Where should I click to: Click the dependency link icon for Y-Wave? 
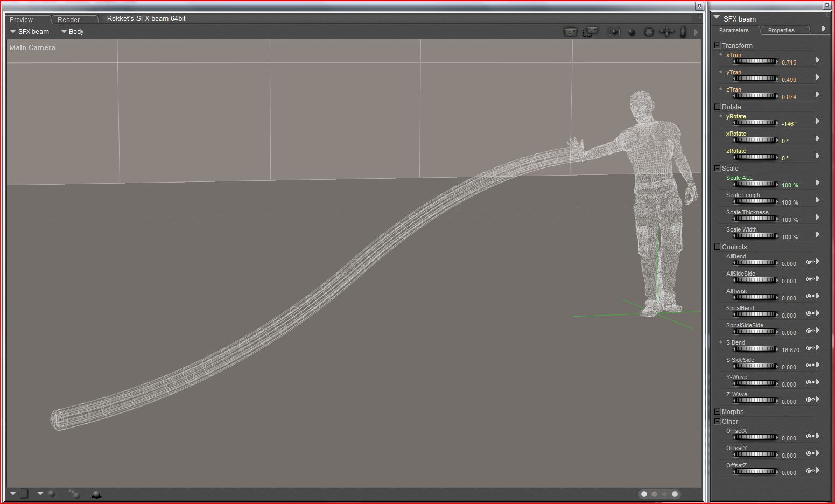tap(810, 382)
